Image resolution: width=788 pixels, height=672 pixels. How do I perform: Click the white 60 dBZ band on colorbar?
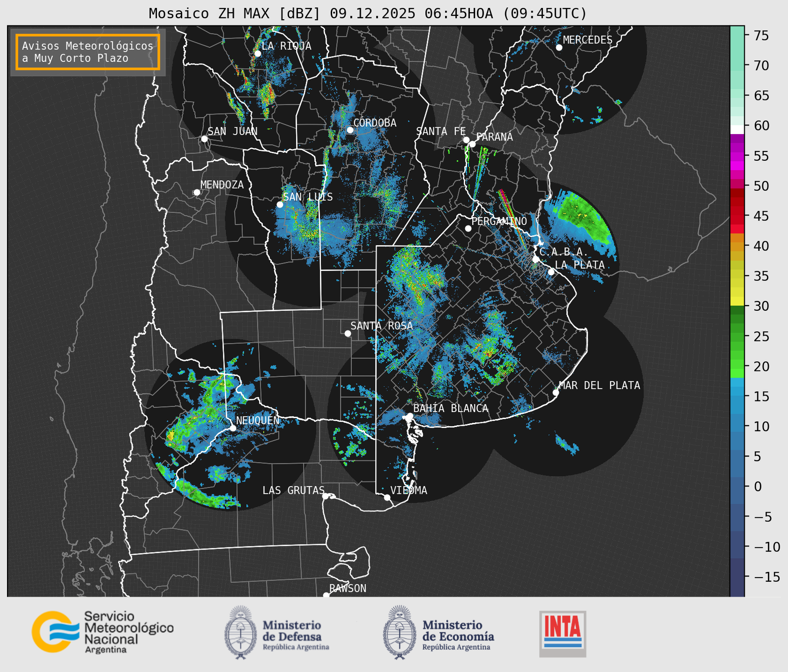[x=737, y=129]
